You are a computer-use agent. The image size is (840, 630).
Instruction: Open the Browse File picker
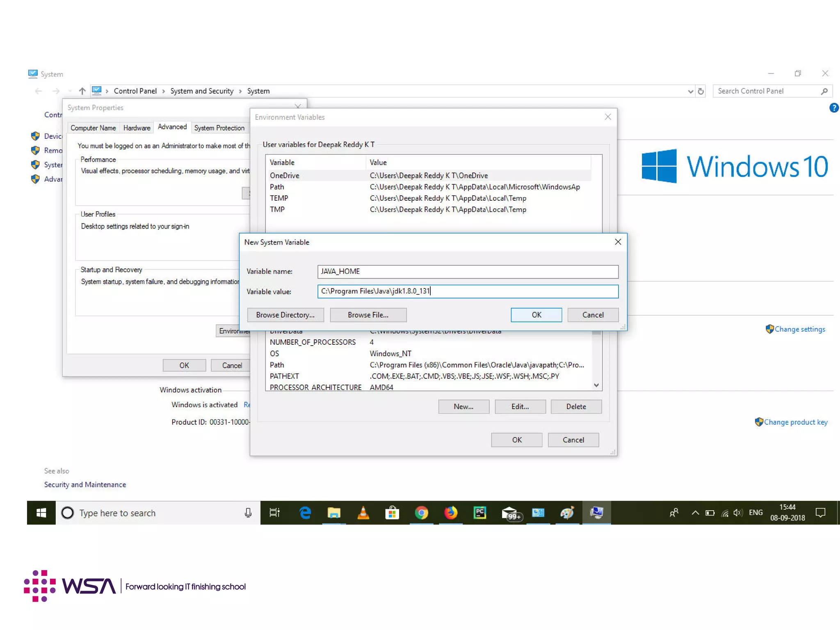pos(368,315)
